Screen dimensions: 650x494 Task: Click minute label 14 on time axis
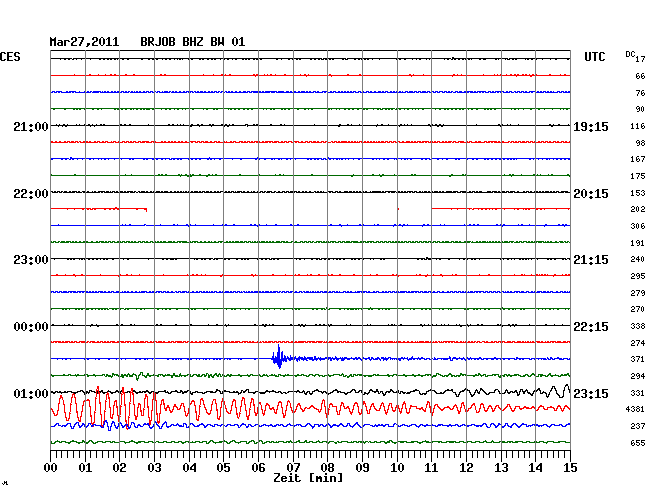click(536, 468)
